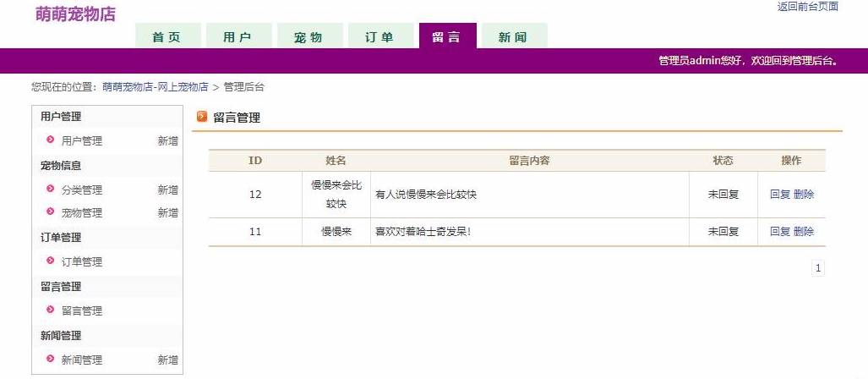Screen dimensions: 868x379
Task: Go to page 1 in pagination
Action: click(x=817, y=269)
